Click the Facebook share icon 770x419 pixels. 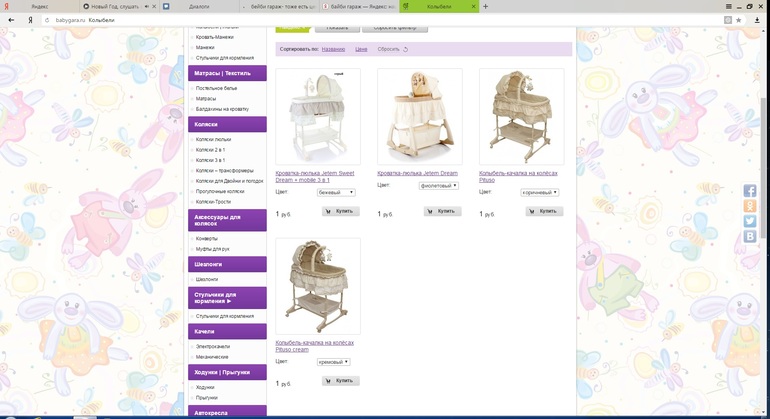(749, 191)
